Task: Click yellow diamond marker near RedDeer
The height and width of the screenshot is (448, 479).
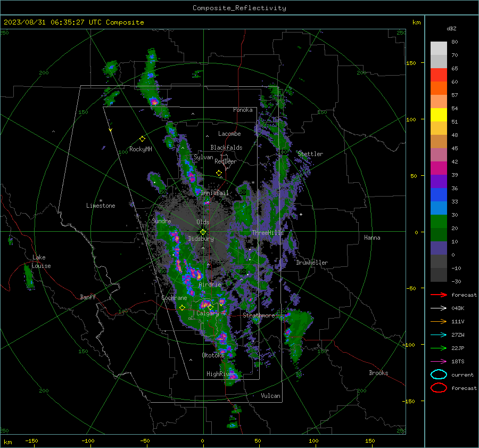Action: [x=219, y=173]
